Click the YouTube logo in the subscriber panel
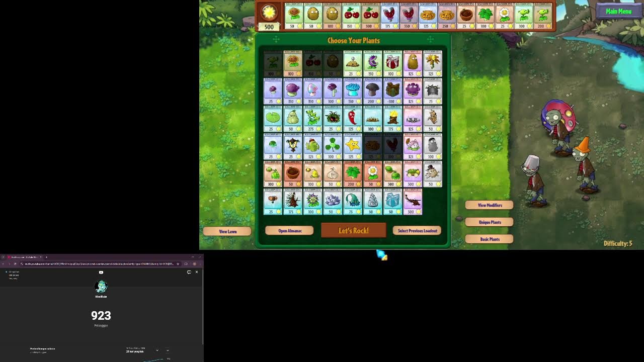644x362 pixels. 101,273
